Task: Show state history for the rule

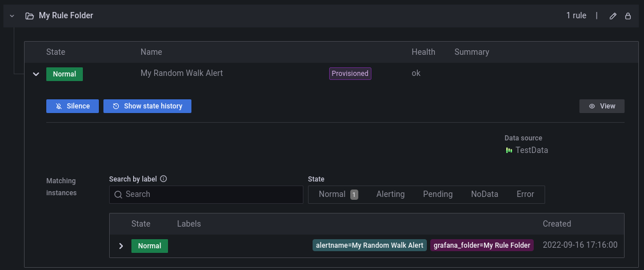Action: [x=147, y=106]
